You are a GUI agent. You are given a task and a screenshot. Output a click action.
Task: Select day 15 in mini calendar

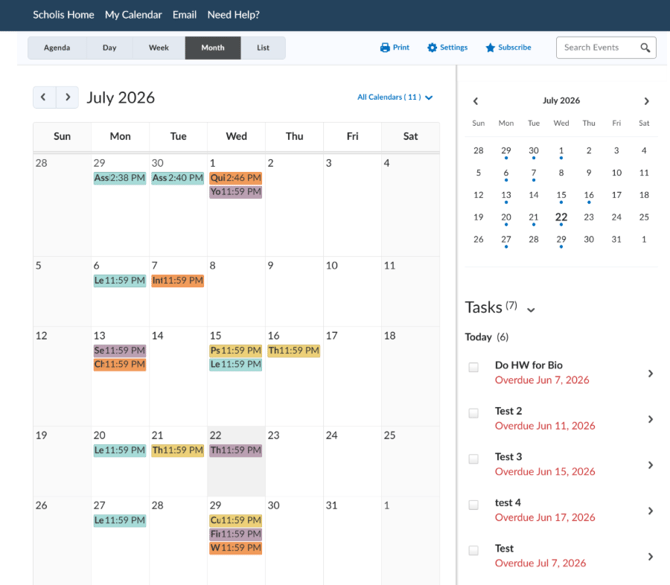(x=561, y=195)
